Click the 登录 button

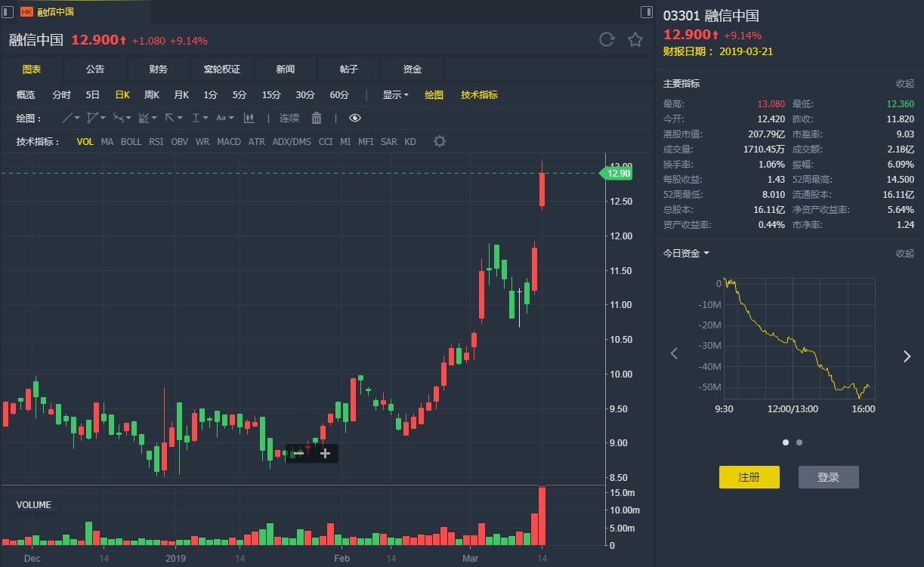click(x=829, y=477)
